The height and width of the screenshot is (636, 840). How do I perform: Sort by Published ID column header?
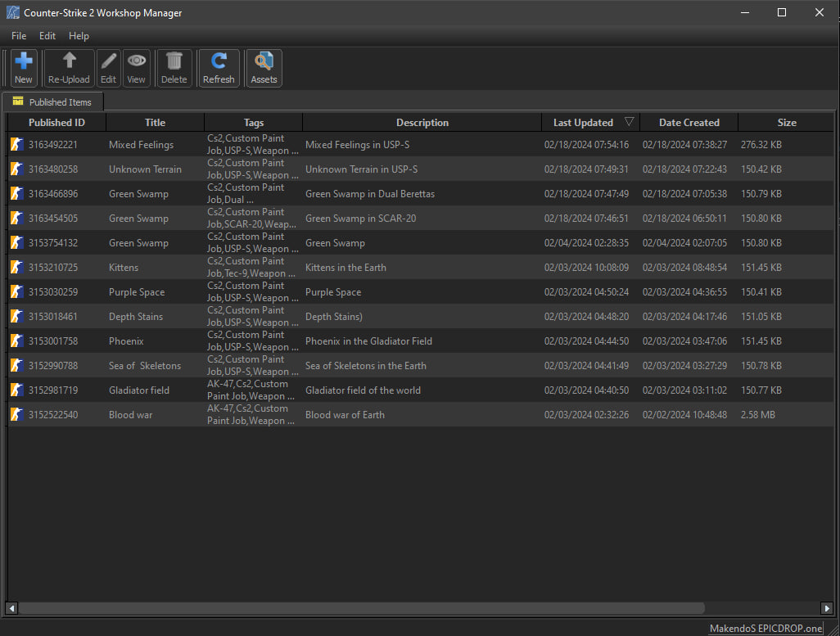[x=56, y=122]
